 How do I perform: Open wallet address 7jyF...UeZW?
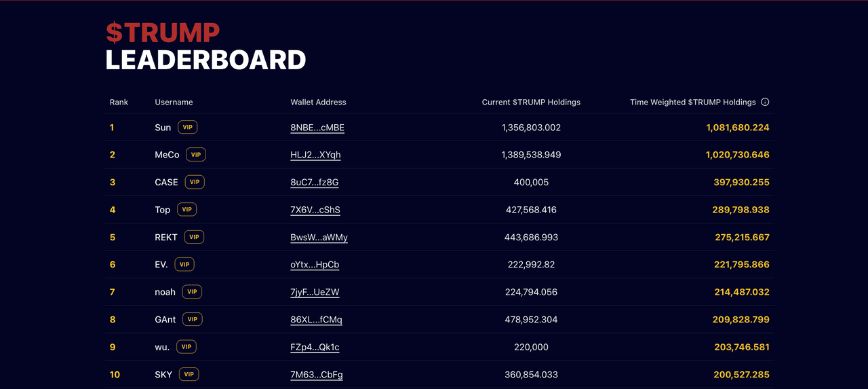315,292
